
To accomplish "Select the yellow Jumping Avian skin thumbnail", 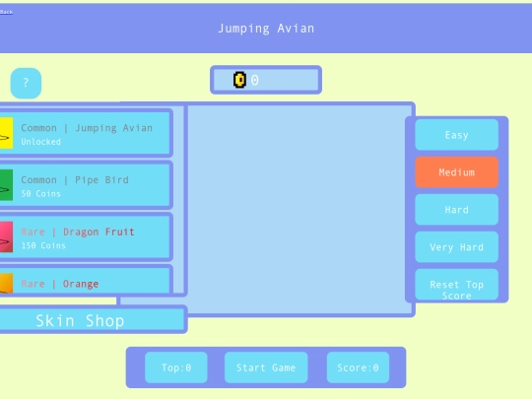I will (7, 133).
